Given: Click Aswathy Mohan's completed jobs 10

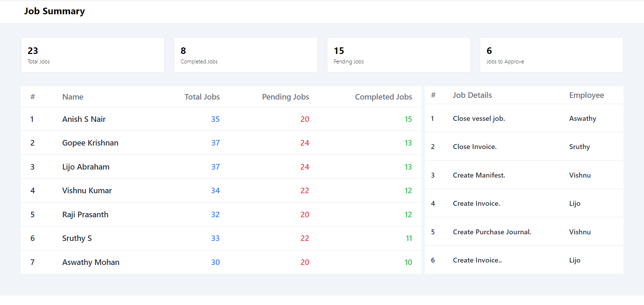Looking at the screenshot, I should click(408, 262).
